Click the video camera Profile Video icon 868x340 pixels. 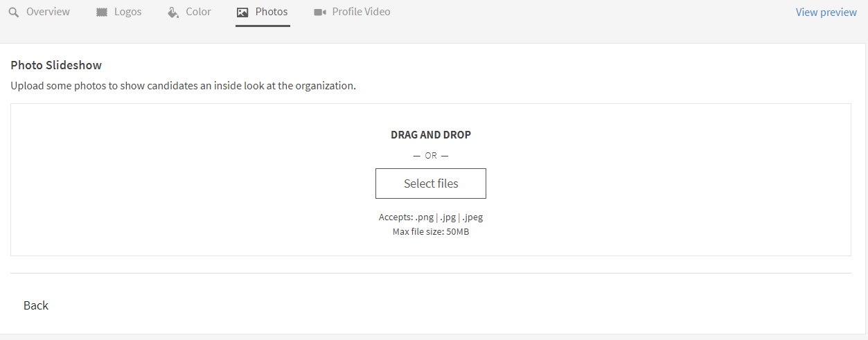(x=319, y=12)
